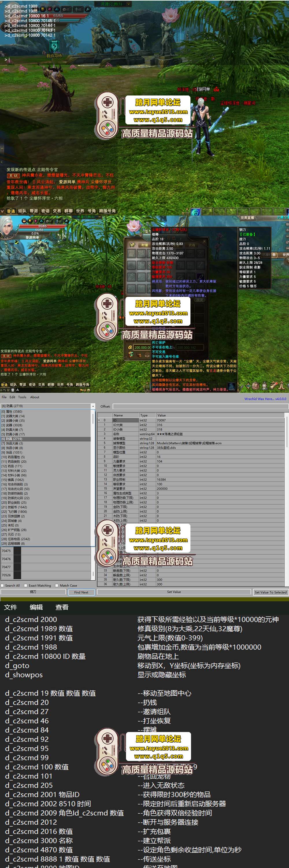
Task: Open the 查看 menu in text viewer
Action: click(62, 607)
